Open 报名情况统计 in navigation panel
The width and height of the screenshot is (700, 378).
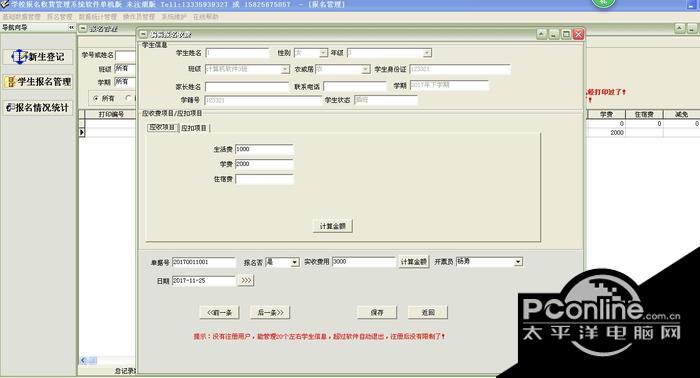tap(38, 108)
